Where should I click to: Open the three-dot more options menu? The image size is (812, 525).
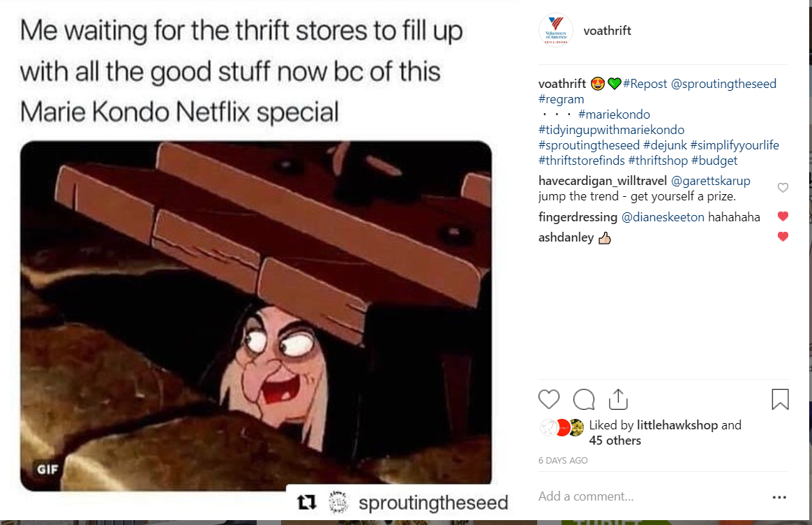pos(779,497)
